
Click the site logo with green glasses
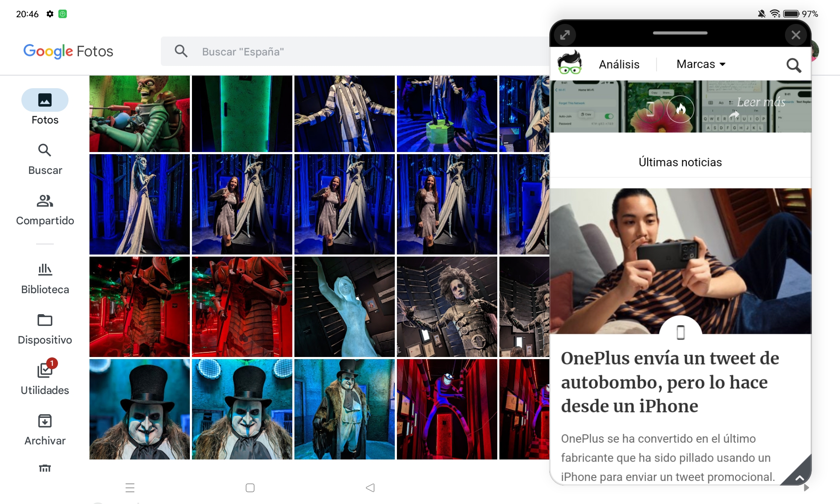[x=570, y=63]
